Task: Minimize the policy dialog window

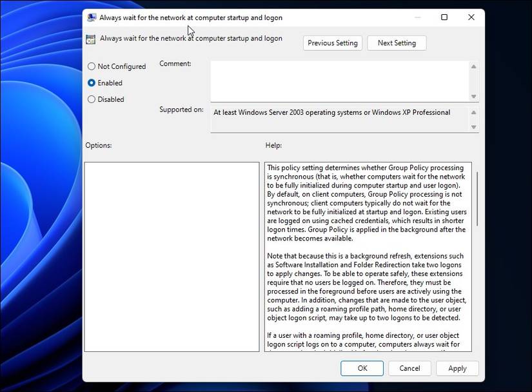Action: (x=417, y=17)
